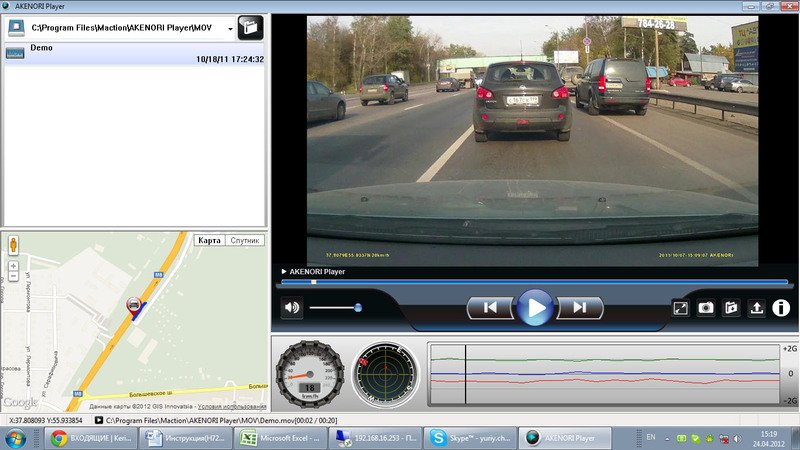Jump to the previous video file

point(490,308)
